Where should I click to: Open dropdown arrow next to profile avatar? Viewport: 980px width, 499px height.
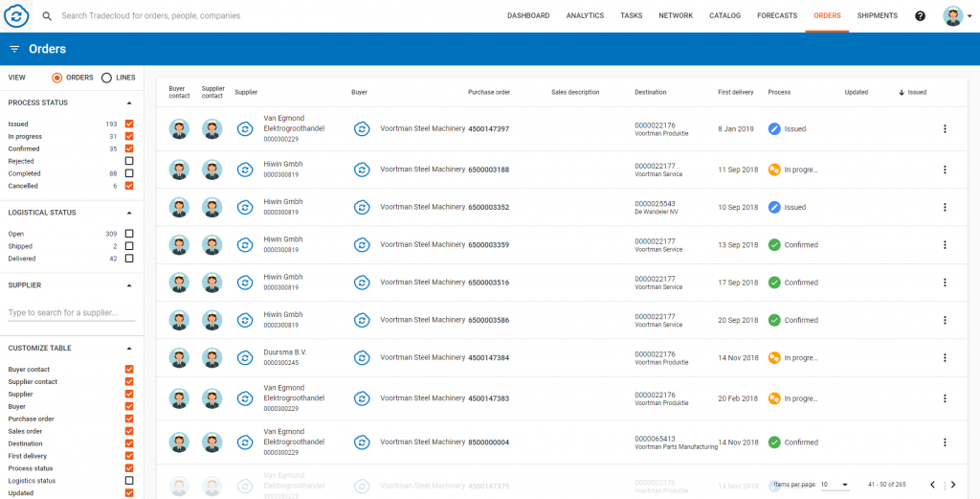(969, 17)
